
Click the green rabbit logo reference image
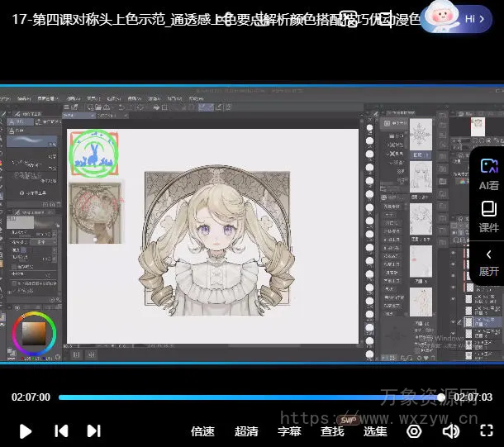tap(94, 155)
